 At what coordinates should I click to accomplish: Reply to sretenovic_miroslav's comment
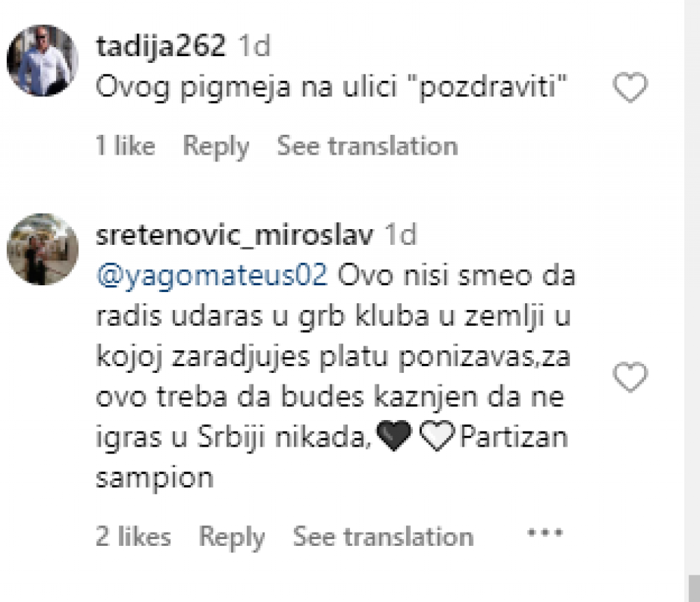click(232, 537)
